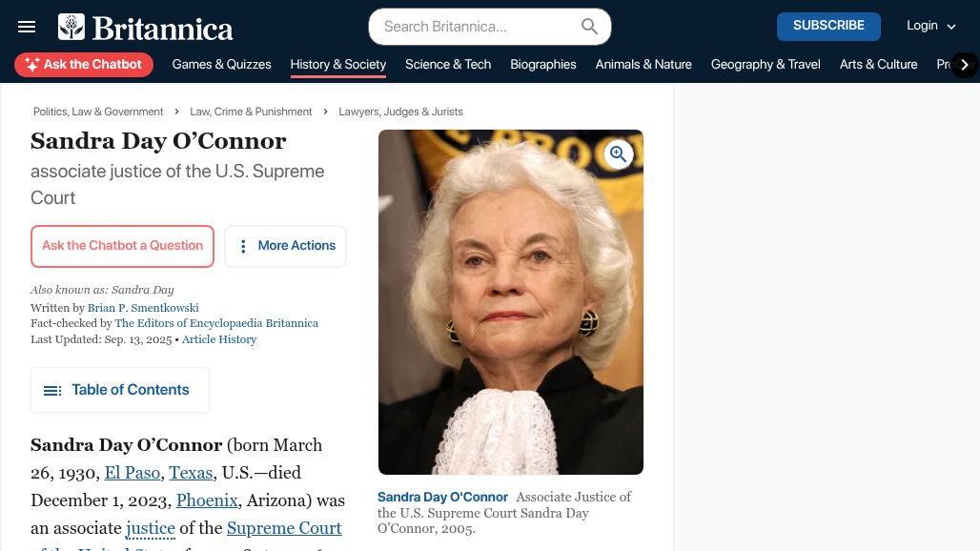Enlarge the portrait with zoom icon
Image resolution: width=980 pixels, height=551 pixels.
(618, 153)
